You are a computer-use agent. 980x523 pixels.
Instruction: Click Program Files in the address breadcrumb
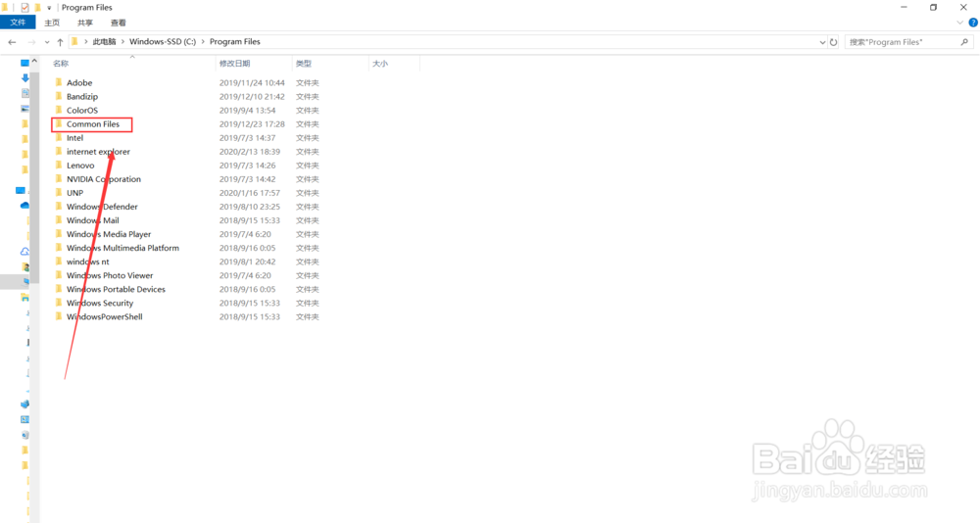235,42
